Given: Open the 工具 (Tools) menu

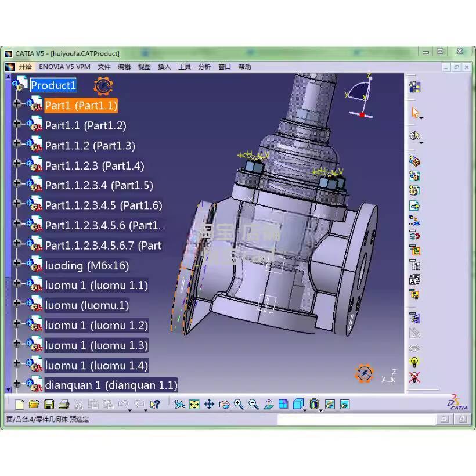Looking at the screenshot, I should (x=184, y=67).
